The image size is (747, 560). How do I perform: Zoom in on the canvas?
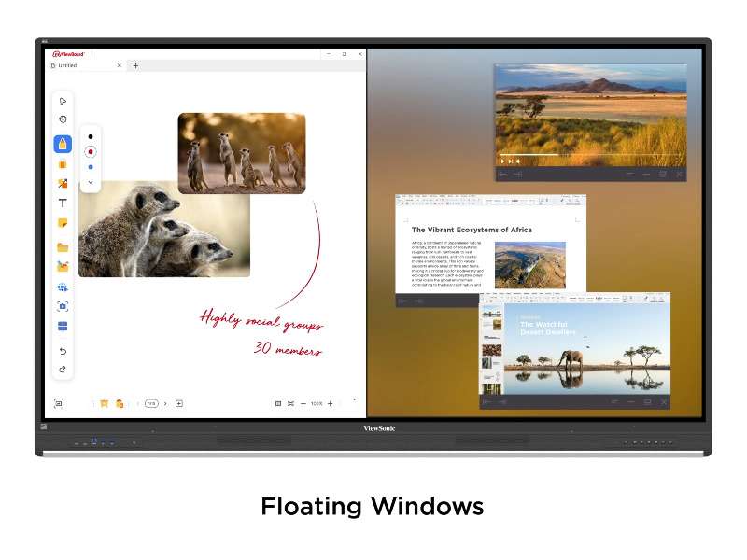pyautogui.click(x=330, y=403)
